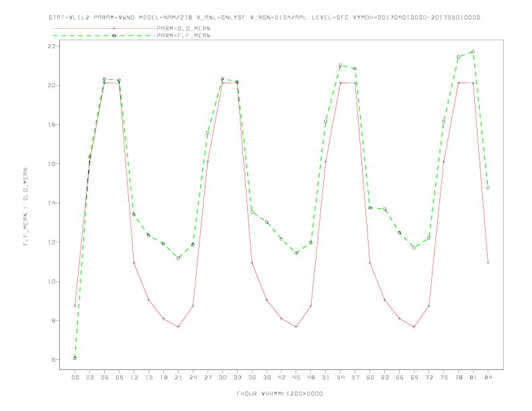The height and width of the screenshot is (411, 532).
Task: Click x-axis tick label 42
Action: click(x=281, y=377)
